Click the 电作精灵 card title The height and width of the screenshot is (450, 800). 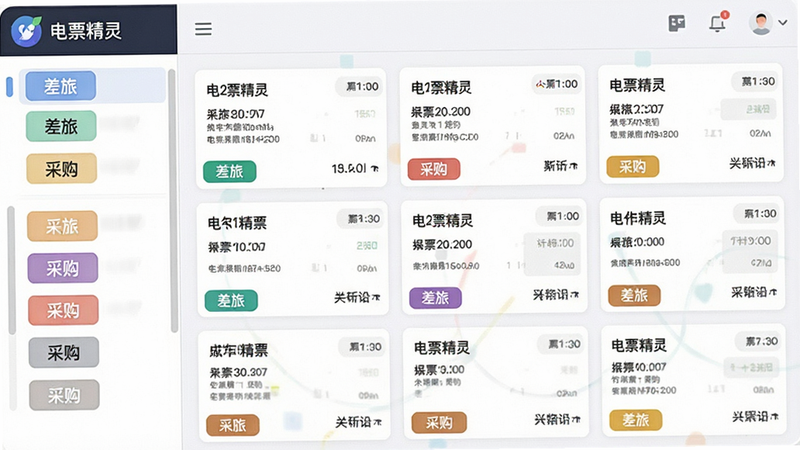[x=638, y=218]
